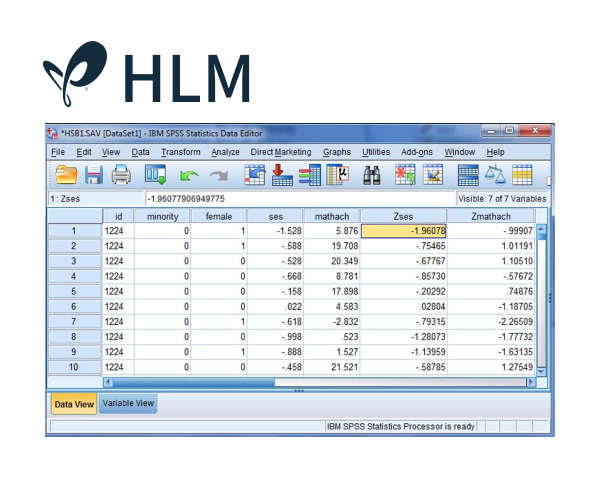Select the Data View tab
This screenshot has width=600, height=477.
[x=74, y=404]
